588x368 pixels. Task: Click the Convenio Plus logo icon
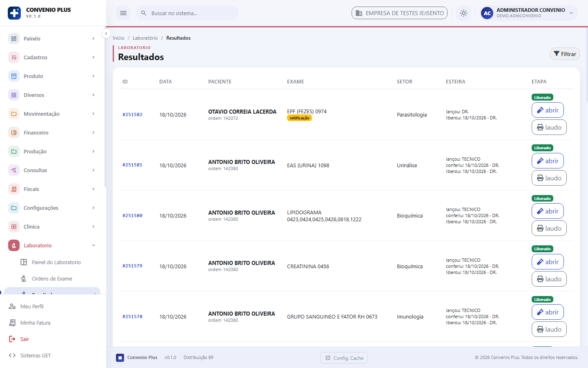point(14,13)
